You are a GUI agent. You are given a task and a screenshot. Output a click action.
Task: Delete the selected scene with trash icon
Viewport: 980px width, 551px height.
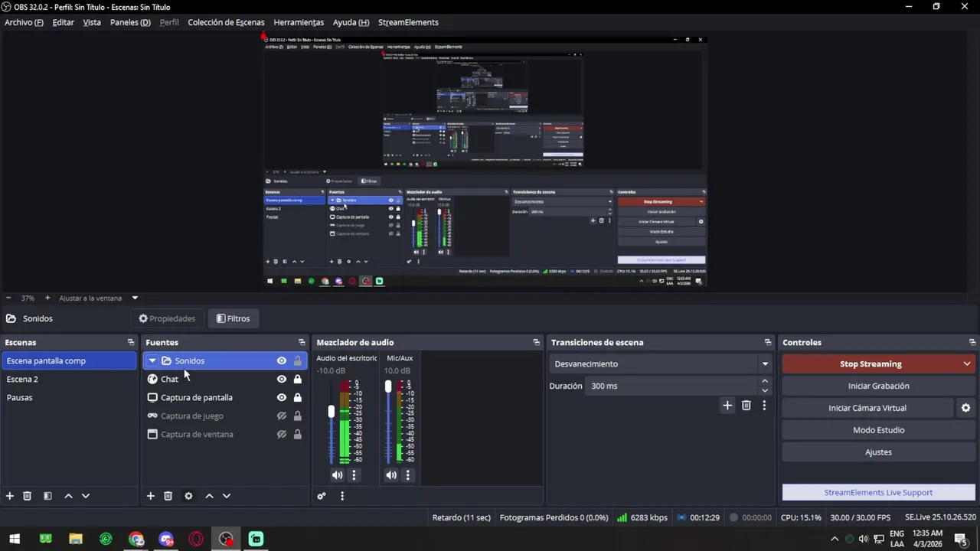(27, 496)
